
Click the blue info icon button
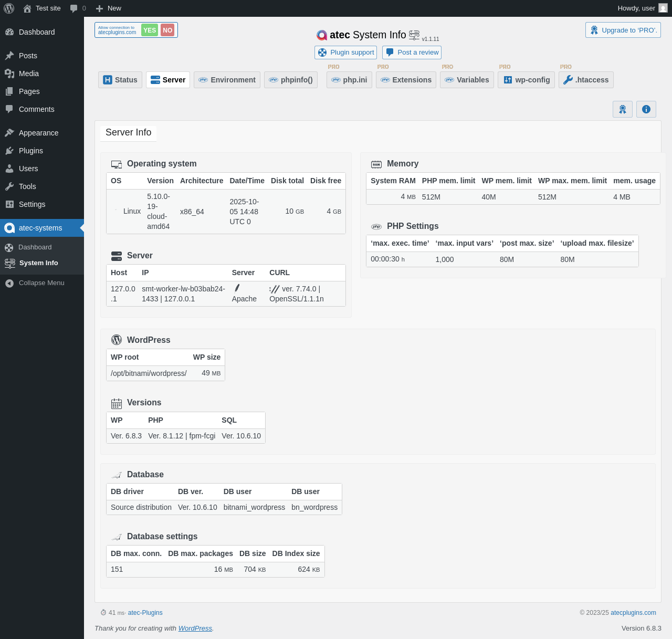tap(646, 109)
